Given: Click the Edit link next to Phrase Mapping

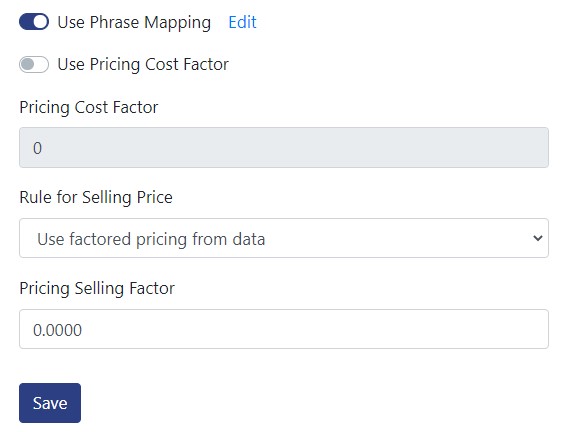Looking at the screenshot, I should 242,22.
